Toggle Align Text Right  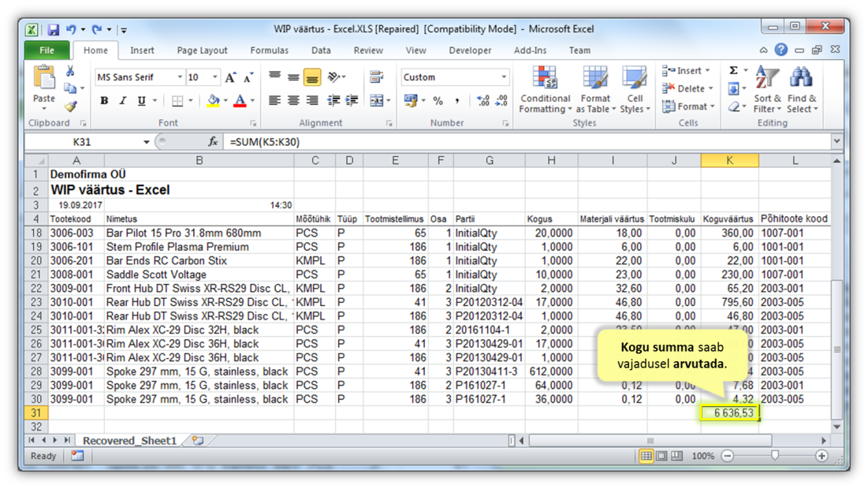(312, 100)
